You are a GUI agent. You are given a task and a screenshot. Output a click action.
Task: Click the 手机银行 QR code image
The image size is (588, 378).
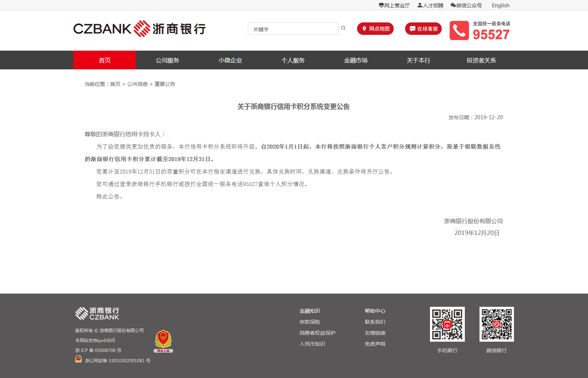(447, 324)
